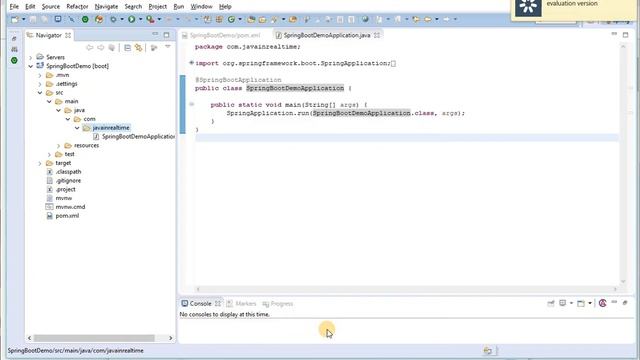The image size is (640, 360).
Task: Click the Display Selected Console icon
Action: pyautogui.click(x=562, y=303)
